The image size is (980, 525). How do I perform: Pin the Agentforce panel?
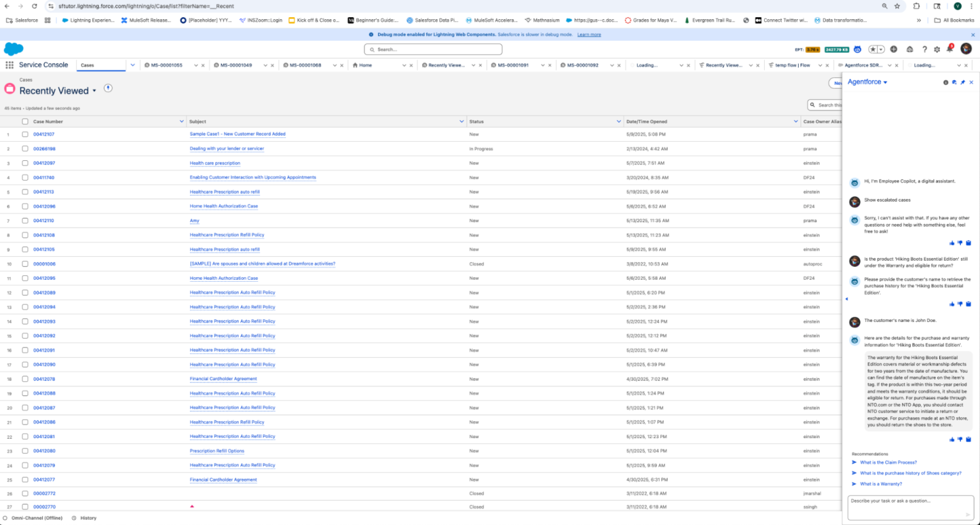(x=963, y=82)
